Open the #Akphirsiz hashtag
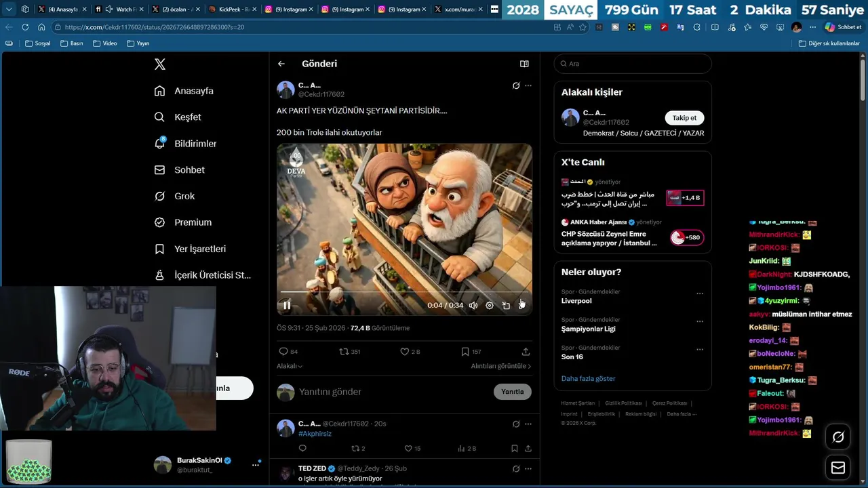 click(315, 434)
